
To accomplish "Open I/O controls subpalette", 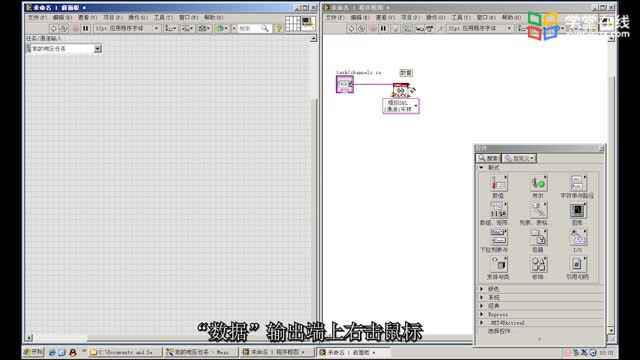I will coord(577,237).
